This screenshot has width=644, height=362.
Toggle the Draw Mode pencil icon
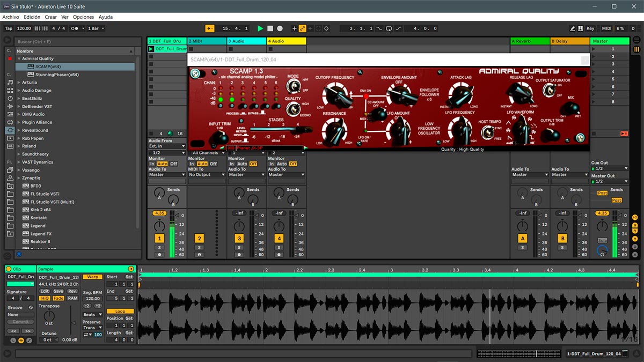pos(573,28)
